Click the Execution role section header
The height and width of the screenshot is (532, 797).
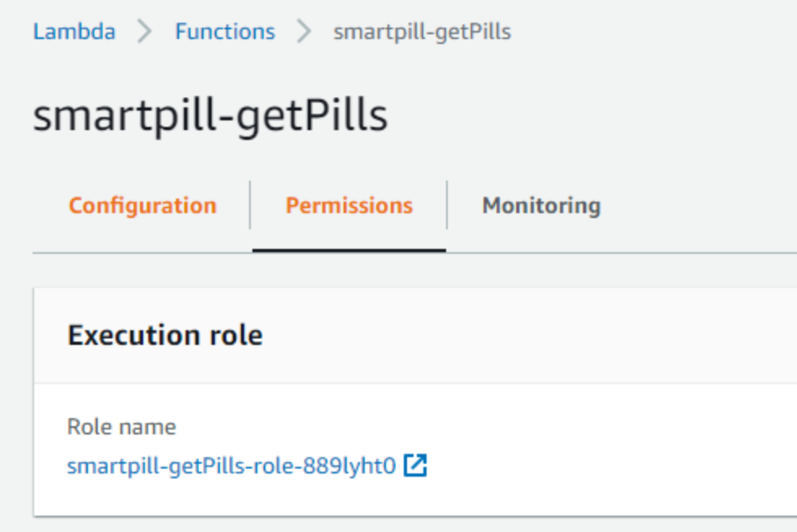pos(166,334)
